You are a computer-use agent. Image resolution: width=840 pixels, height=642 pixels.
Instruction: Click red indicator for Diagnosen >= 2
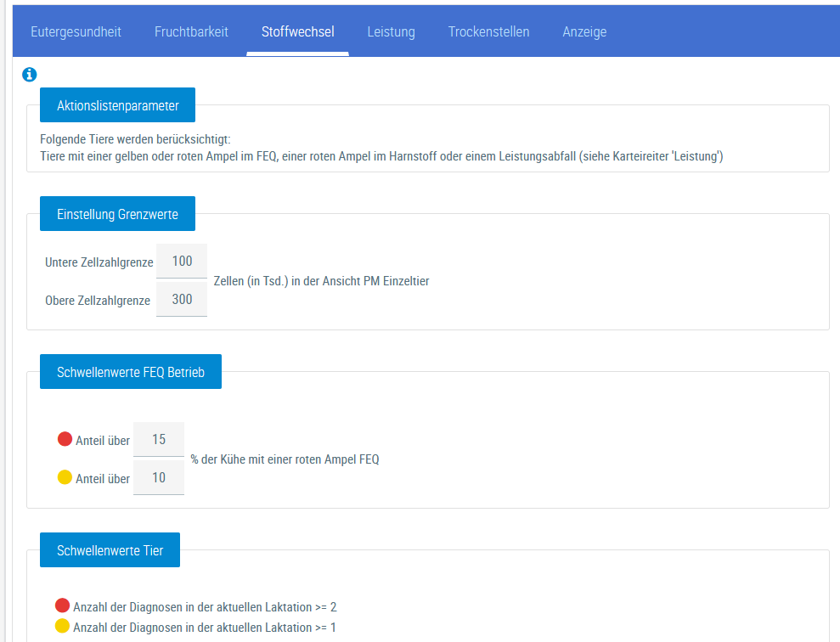coord(62,605)
